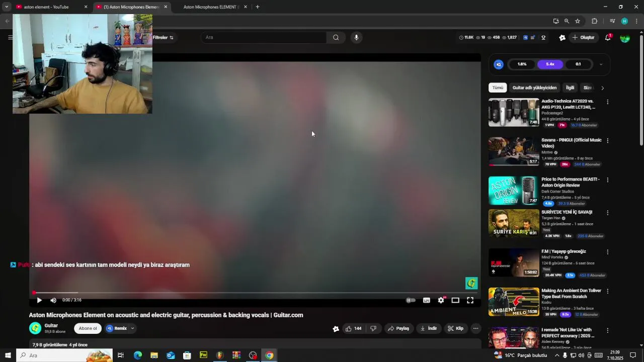Open options for Ambient Don Toliver video
Image resolution: width=644 pixels, height=362 pixels.
point(607,292)
